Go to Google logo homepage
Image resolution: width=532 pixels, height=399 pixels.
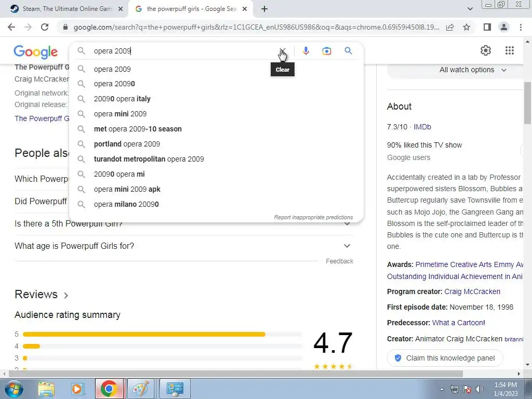pyautogui.click(x=36, y=51)
